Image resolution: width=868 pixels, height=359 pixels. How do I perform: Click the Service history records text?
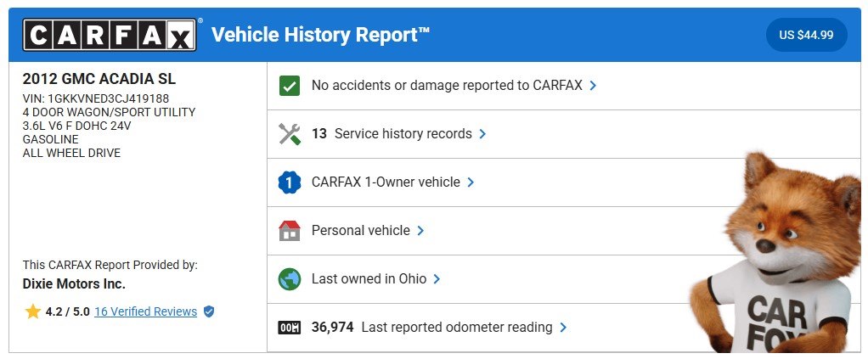point(403,134)
